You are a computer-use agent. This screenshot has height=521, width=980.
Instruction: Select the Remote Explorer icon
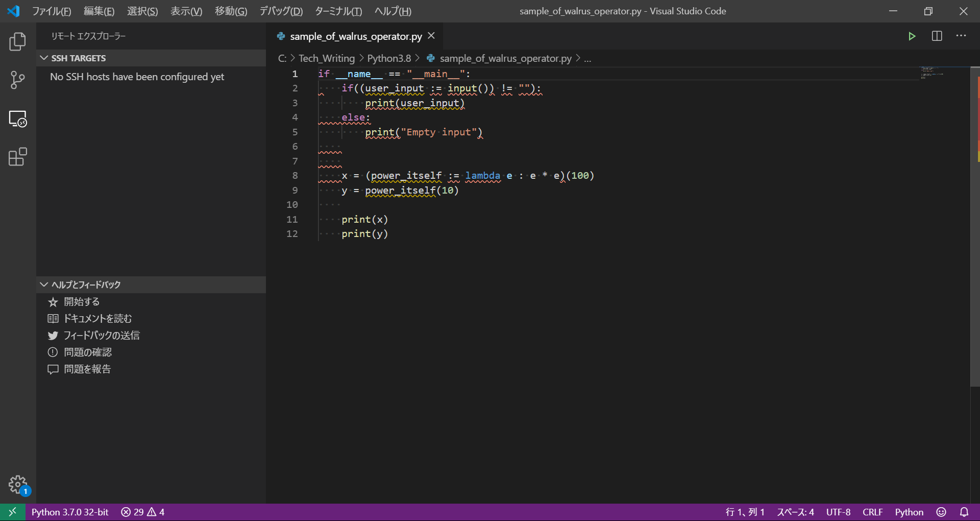click(18, 119)
